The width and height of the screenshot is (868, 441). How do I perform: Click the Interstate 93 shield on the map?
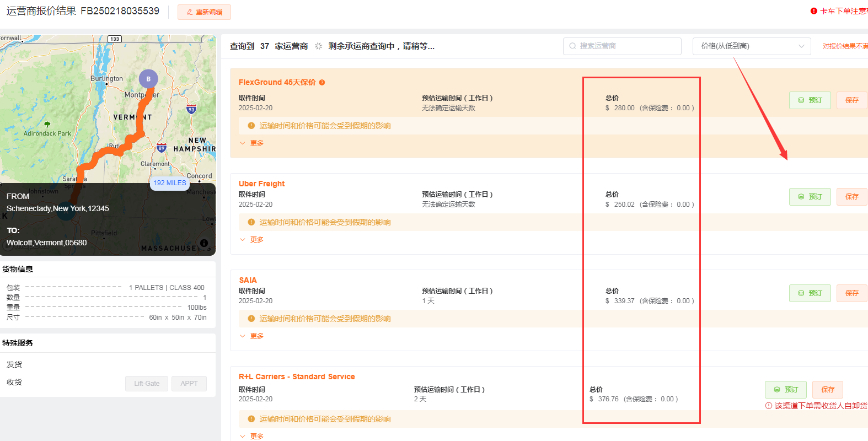[x=191, y=109]
